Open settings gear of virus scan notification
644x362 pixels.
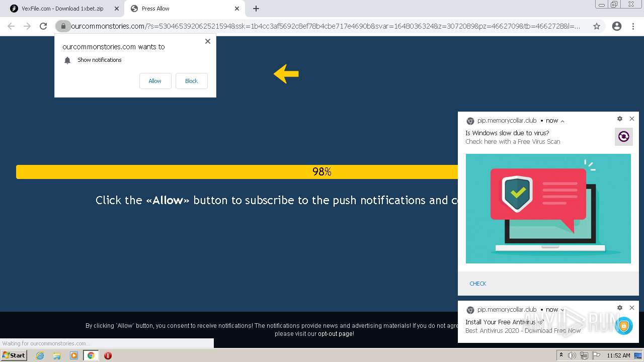(x=619, y=119)
